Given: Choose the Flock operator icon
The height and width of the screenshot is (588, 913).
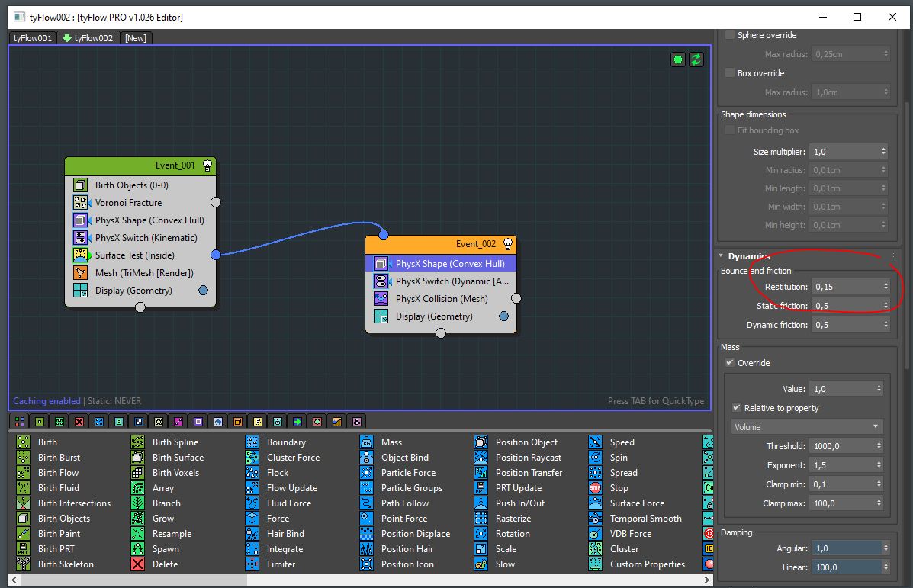Looking at the screenshot, I should click(252, 472).
